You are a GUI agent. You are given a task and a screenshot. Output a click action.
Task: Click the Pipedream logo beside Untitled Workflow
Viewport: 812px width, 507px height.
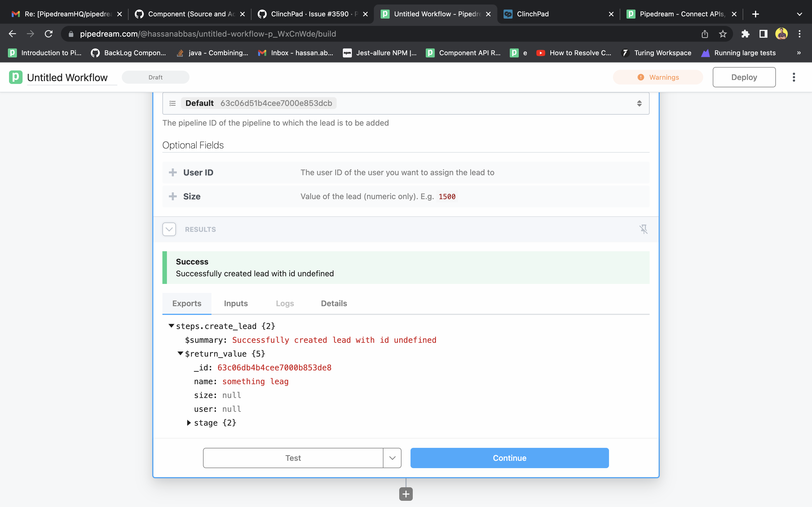[15, 77]
